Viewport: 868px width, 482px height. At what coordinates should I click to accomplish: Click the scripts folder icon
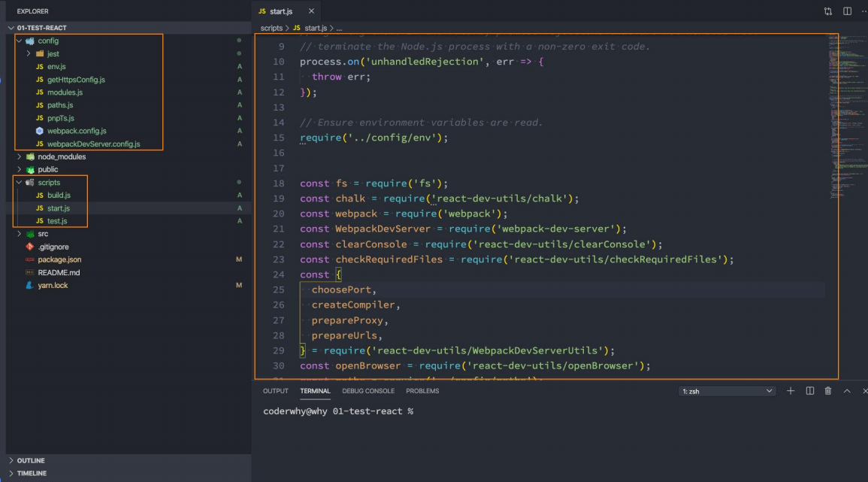pos(30,182)
